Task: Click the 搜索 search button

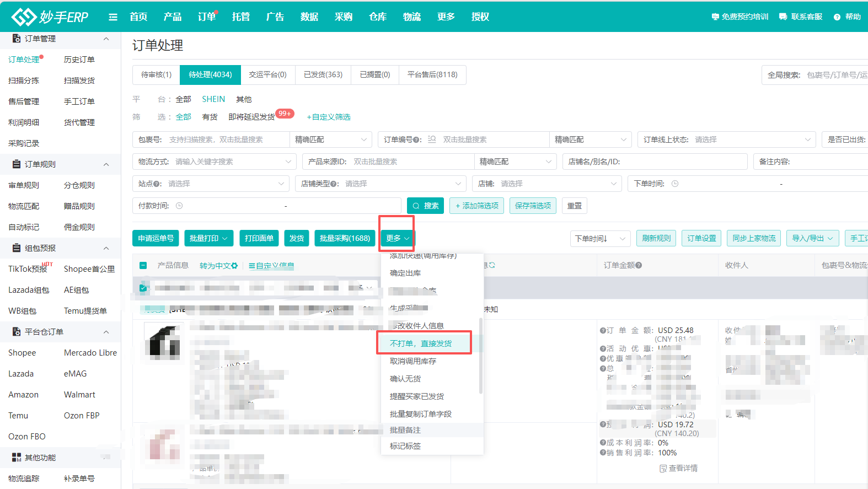Action: pos(425,206)
